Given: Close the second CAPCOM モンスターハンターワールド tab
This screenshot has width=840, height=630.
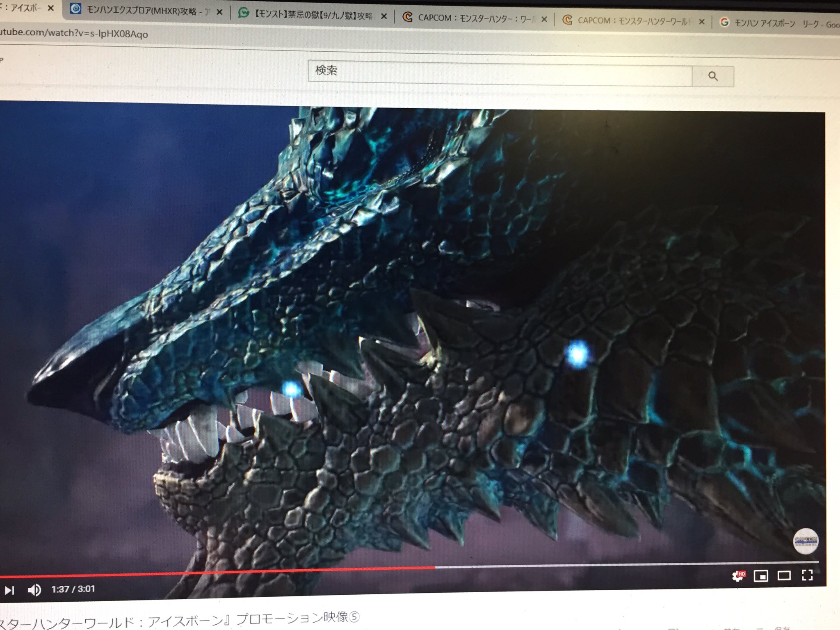Looking at the screenshot, I should pyautogui.click(x=702, y=21).
